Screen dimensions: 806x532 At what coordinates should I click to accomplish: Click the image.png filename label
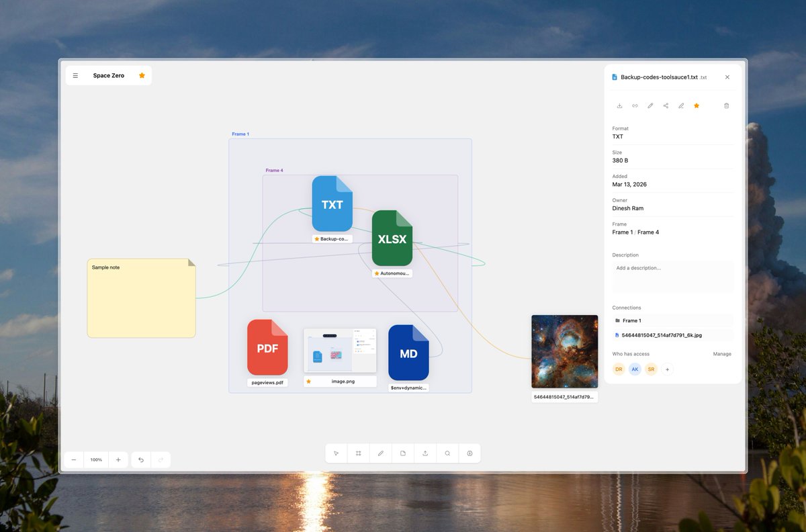point(343,382)
